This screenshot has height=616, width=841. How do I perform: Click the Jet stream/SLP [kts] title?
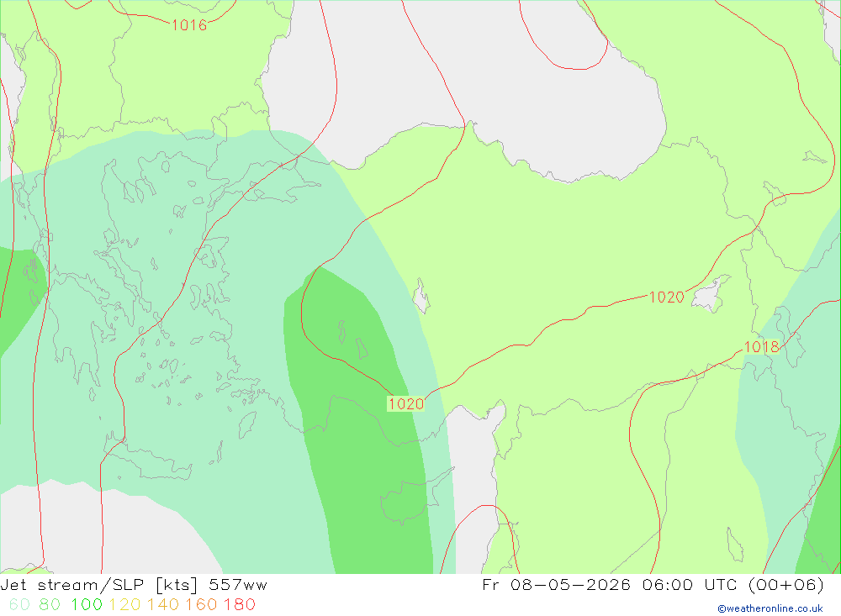pos(99,585)
